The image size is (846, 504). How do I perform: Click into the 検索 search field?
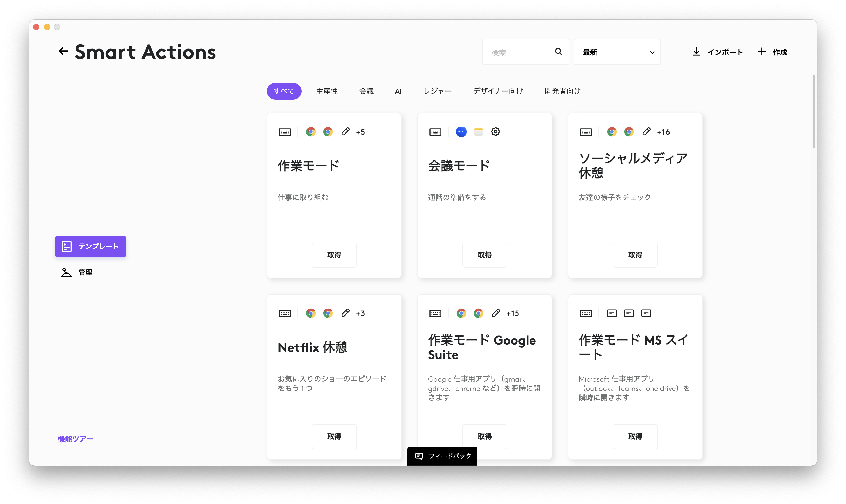coord(518,52)
